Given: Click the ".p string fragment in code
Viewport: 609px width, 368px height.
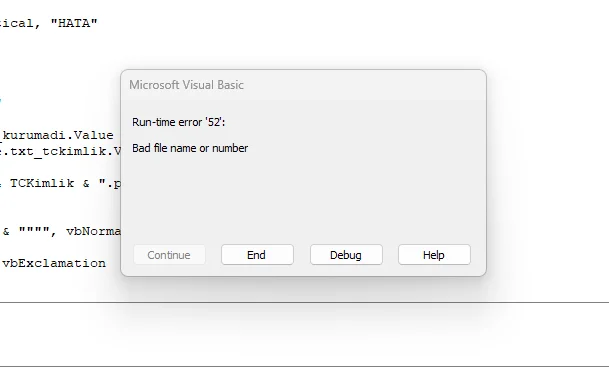Looking at the screenshot, I should [x=110, y=183].
